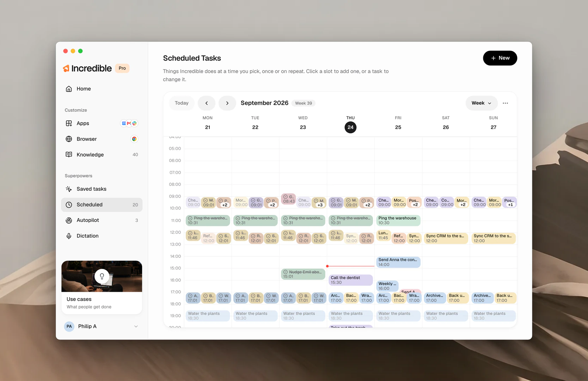Open Monday's 10:31 Ping the warehouse task
The height and width of the screenshot is (381, 588).
[x=208, y=220]
